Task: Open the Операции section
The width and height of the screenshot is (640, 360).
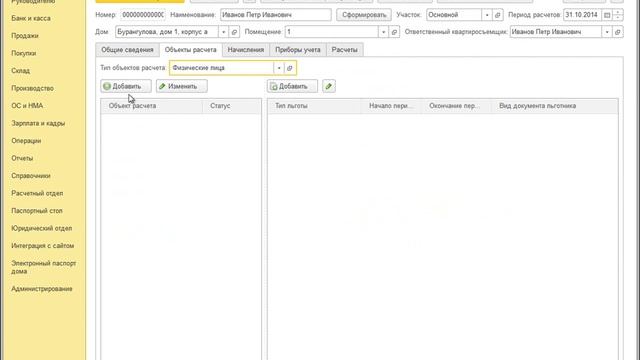Action: tap(26, 141)
